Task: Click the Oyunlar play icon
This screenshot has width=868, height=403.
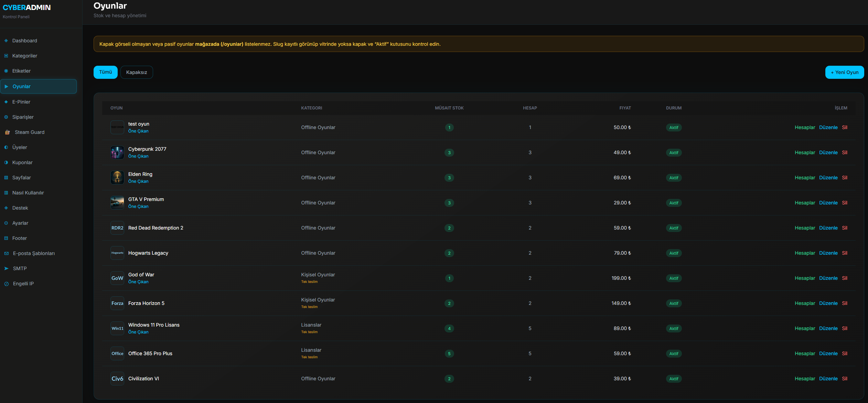Action: pyautogui.click(x=7, y=86)
